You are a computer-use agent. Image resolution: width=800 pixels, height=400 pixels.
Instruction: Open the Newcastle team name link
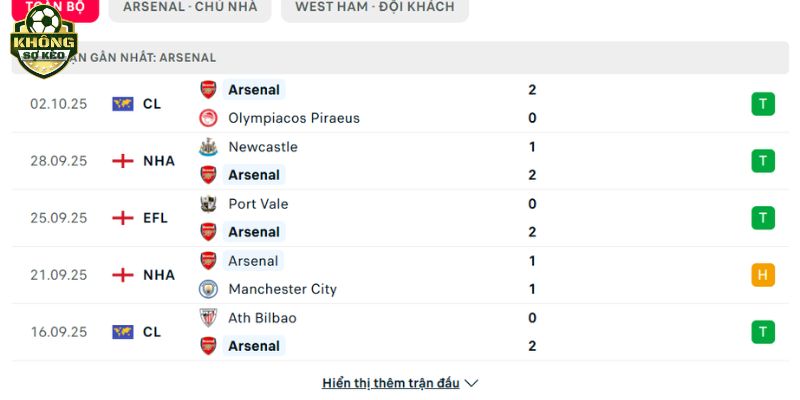(262, 147)
